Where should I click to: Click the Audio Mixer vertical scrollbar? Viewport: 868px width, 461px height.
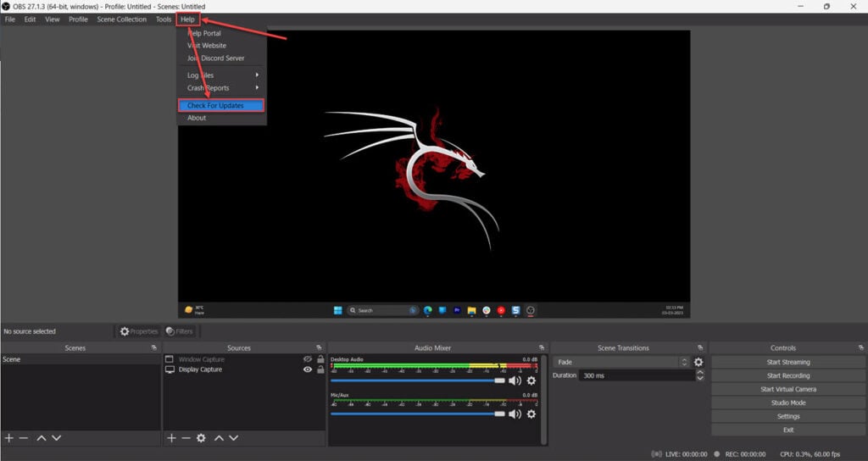click(x=543, y=400)
